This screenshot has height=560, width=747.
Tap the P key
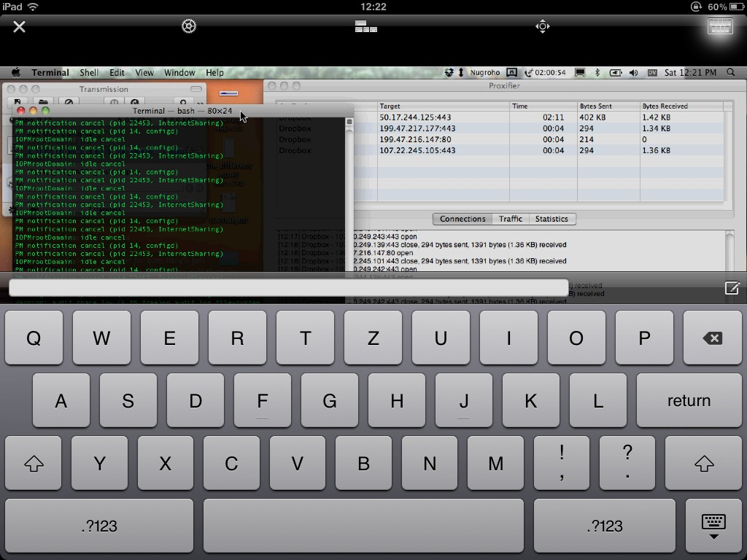[x=644, y=338]
